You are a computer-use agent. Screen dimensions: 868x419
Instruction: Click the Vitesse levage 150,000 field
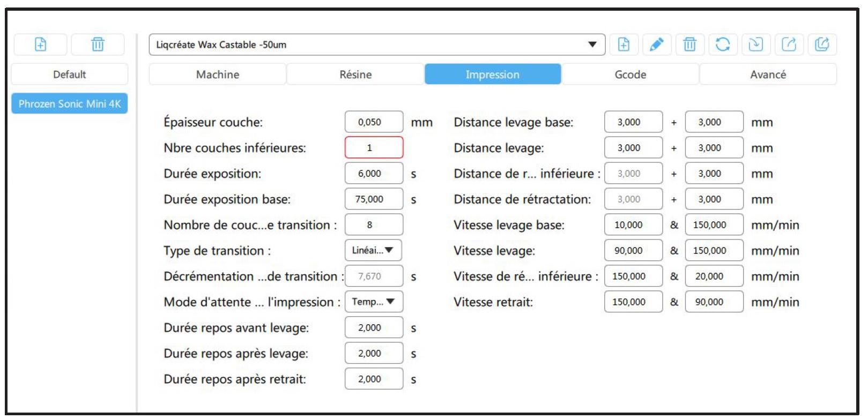(x=714, y=250)
